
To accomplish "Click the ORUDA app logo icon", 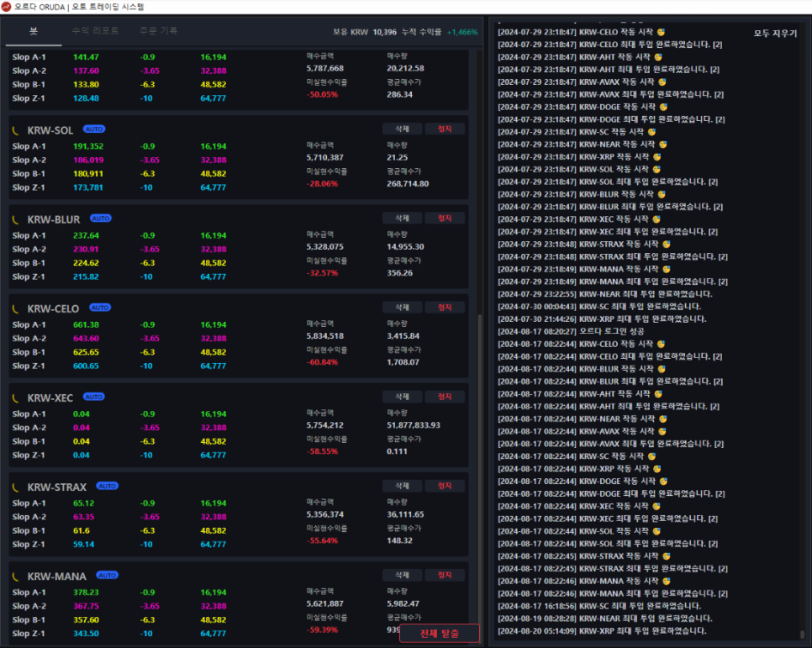I will point(6,7).
